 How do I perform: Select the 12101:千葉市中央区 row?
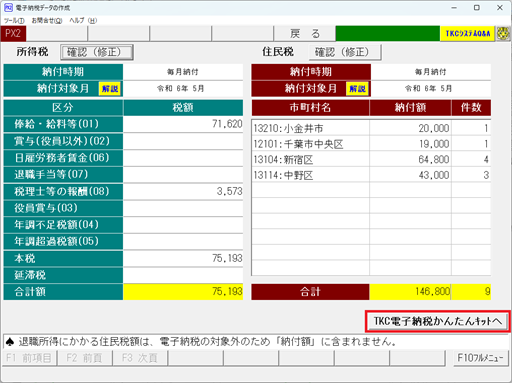pyautogui.click(x=371, y=144)
